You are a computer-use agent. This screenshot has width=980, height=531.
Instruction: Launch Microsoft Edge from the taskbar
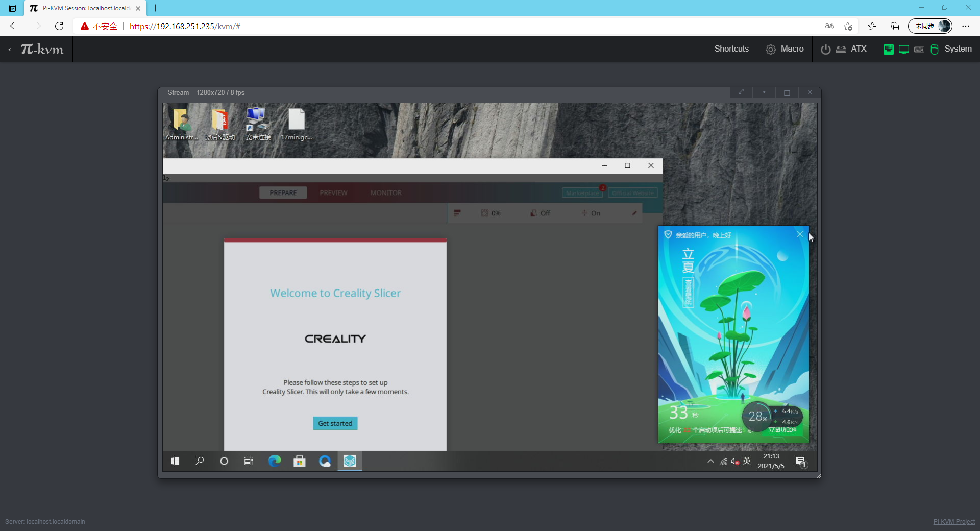(x=275, y=461)
